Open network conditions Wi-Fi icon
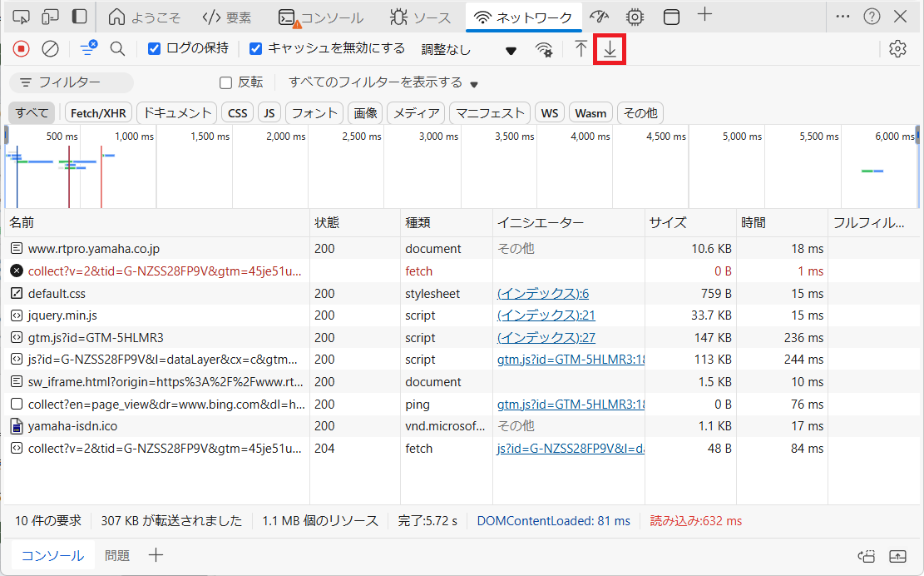The image size is (924, 576). pyautogui.click(x=544, y=50)
